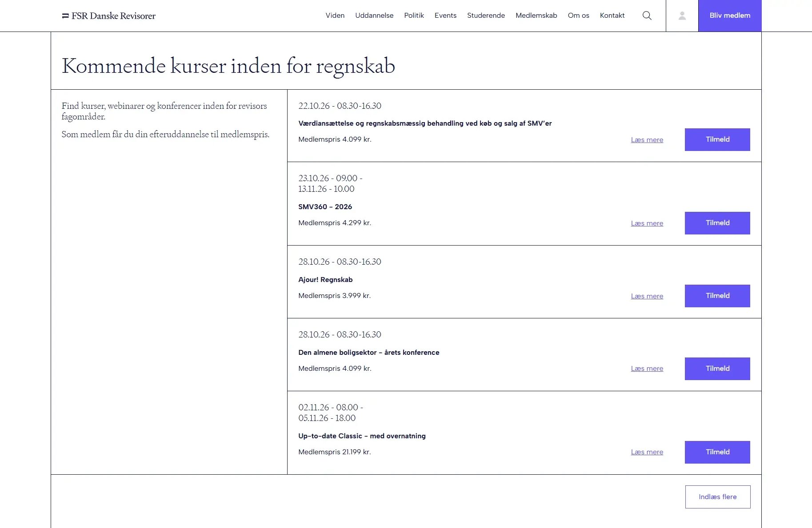This screenshot has height=528, width=812.
Task: Click the price 'Medlemspris 4.299 kr.'
Action: [x=335, y=223]
